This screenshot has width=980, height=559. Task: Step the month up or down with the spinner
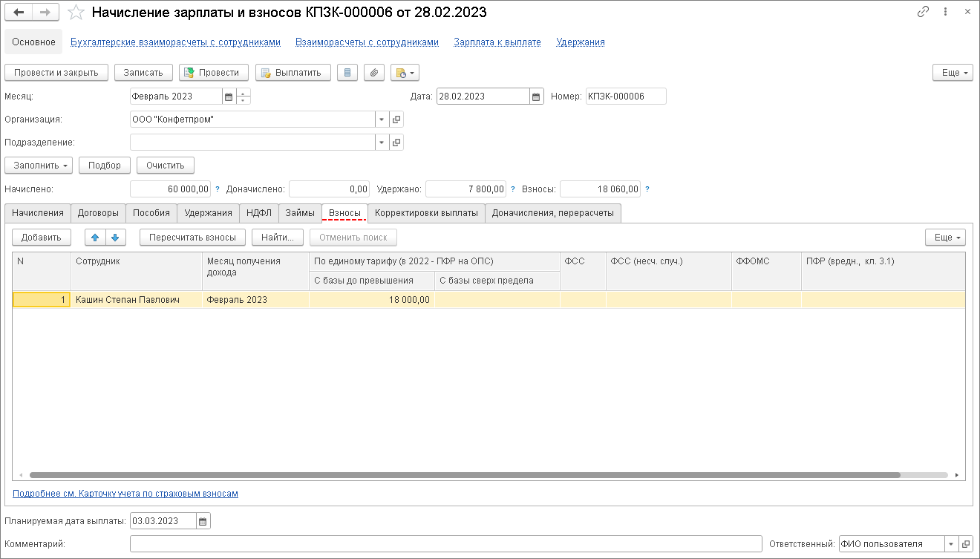243,97
